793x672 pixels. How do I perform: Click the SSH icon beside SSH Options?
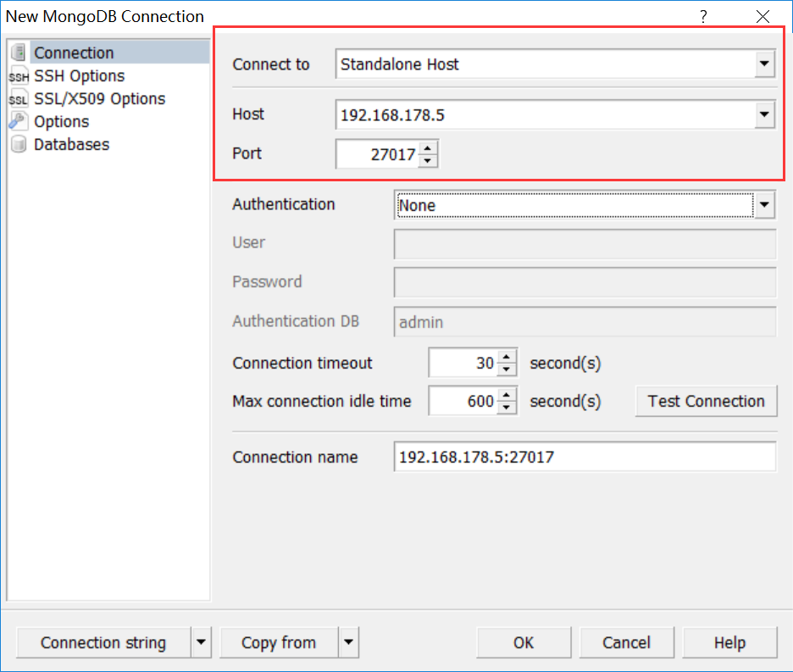19,75
